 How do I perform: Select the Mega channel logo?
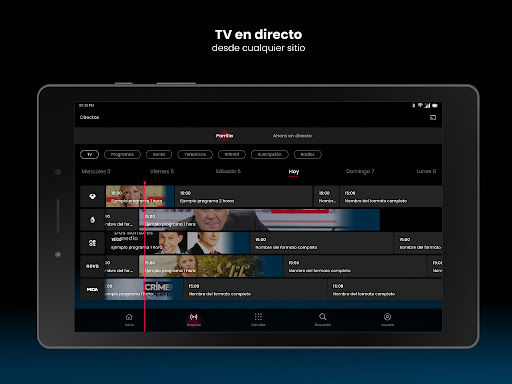[92, 289]
